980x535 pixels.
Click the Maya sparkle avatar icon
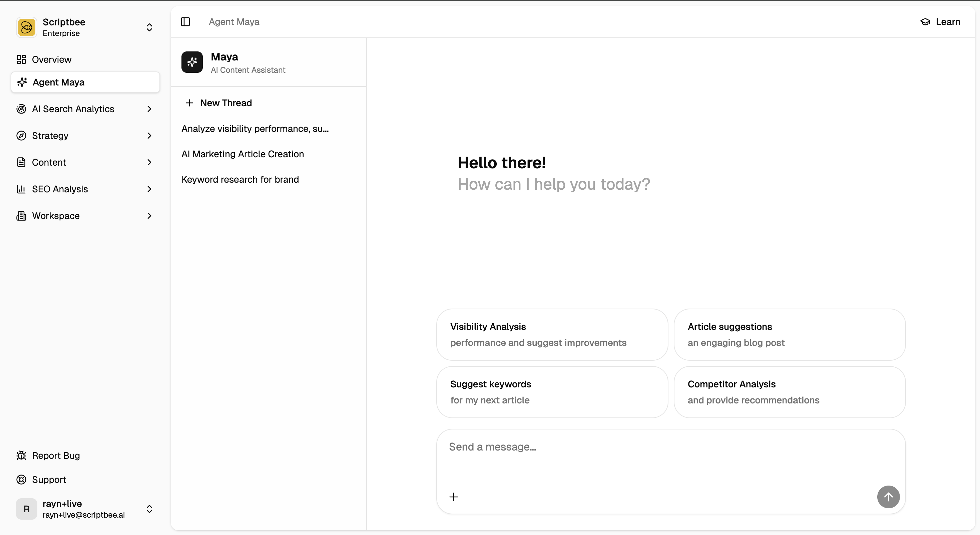(x=192, y=62)
